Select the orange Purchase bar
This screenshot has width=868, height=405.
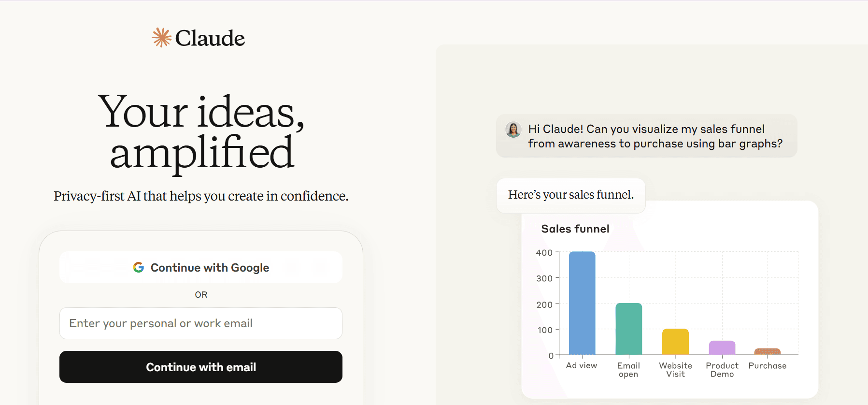768,351
